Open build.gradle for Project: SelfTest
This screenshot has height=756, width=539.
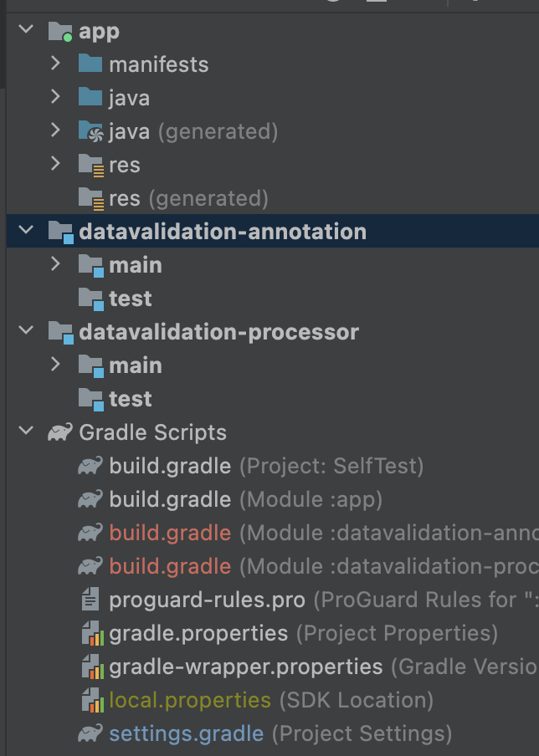tap(170, 466)
